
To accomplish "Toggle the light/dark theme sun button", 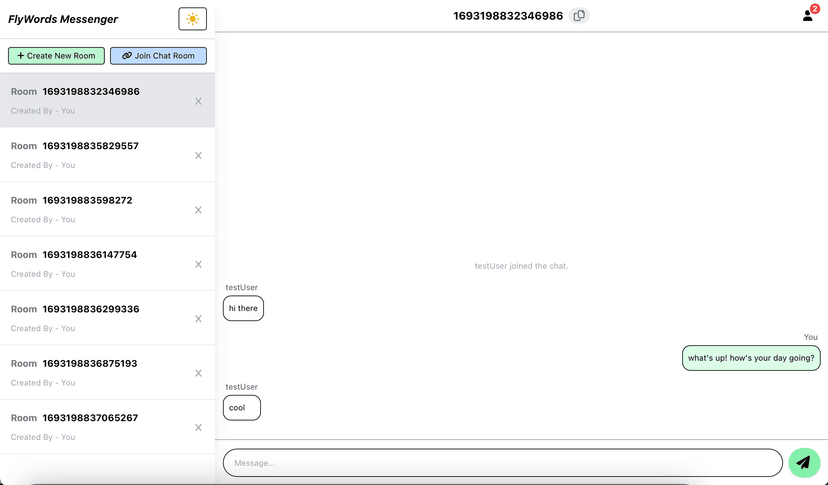I will point(192,19).
